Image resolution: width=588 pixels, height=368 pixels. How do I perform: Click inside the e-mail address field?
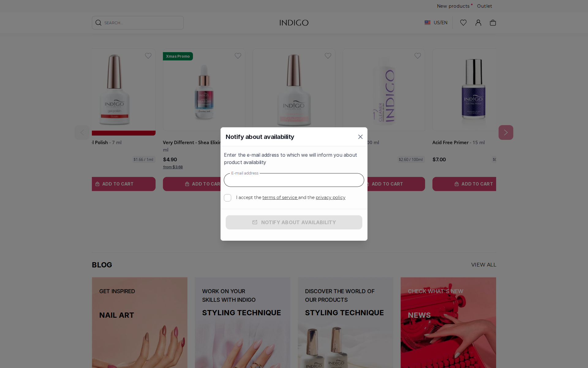[x=294, y=180]
